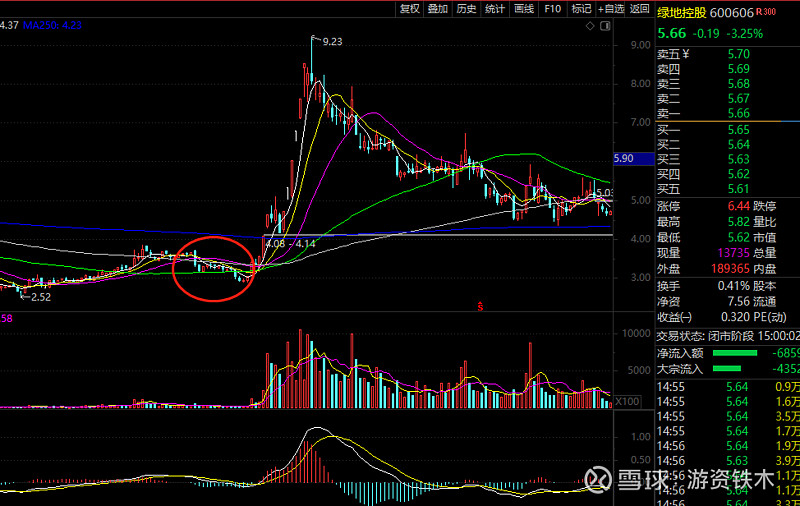Click the diamond marker icon above chart
The image size is (800, 506).
tap(590, 26)
